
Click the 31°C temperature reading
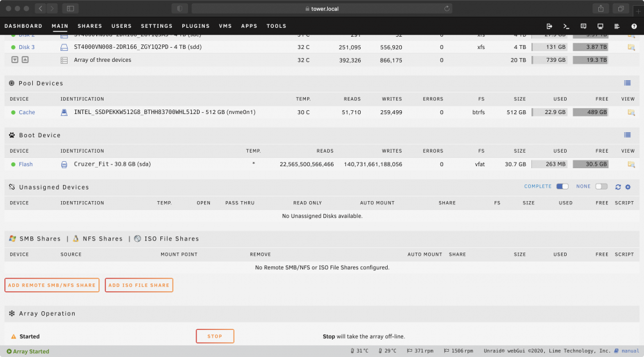[x=362, y=351]
